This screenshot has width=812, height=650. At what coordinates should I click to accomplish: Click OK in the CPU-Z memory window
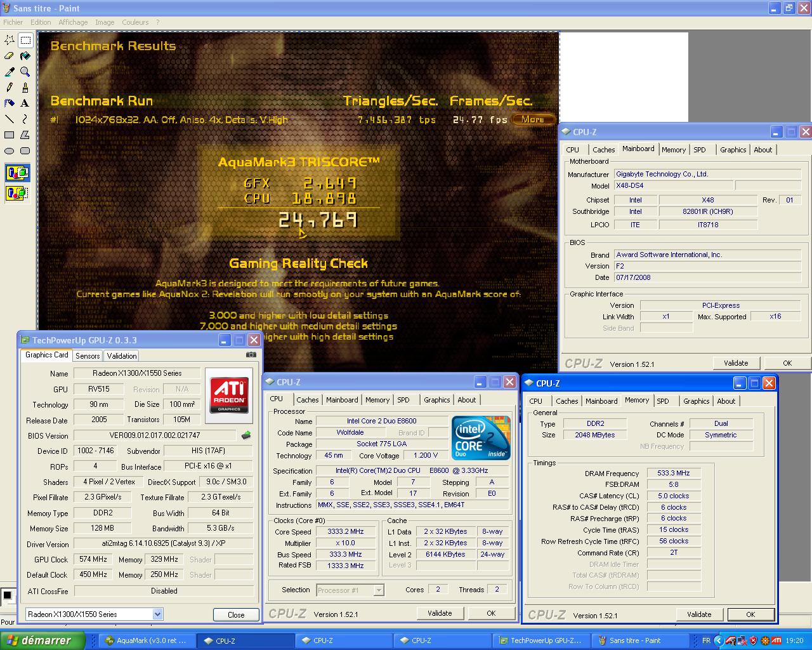pyautogui.click(x=750, y=614)
